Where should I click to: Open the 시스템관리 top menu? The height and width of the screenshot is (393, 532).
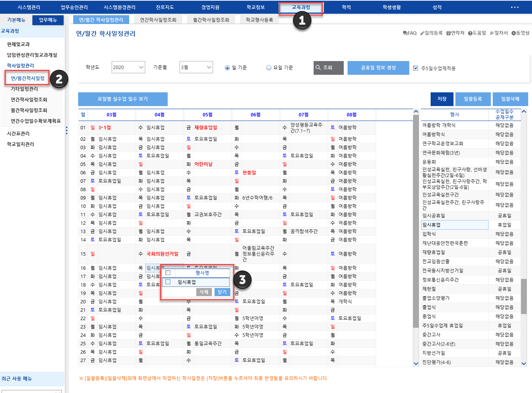click(x=29, y=7)
